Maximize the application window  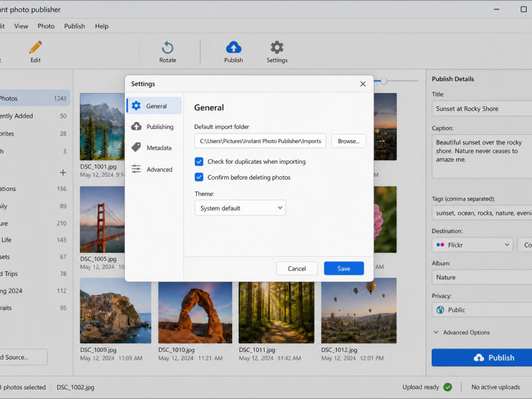(523, 9)
